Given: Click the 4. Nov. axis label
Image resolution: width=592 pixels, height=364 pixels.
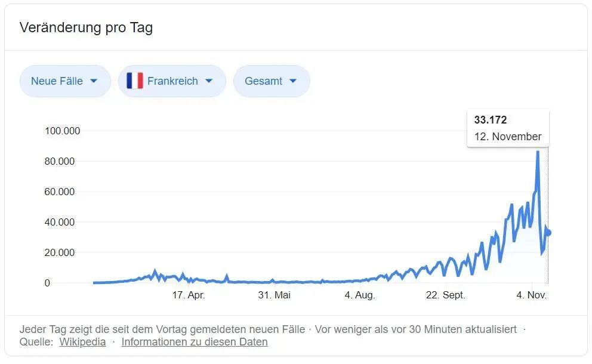Looking at the screenshot, I should (532, 295).
